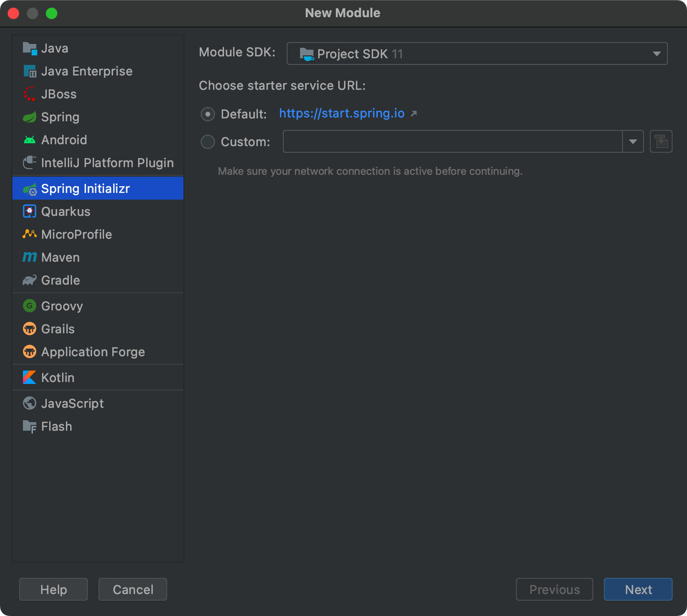The width and height of the screenshot is (687, 616).
Task: Select the IntelliJ Platform Plugin entry
Action: tap(98, 163)
